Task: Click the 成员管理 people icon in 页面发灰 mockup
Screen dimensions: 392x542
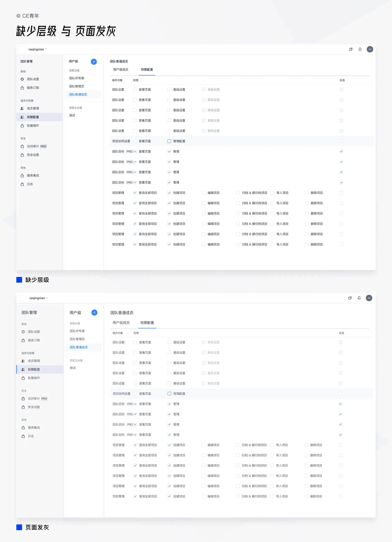Action: 23,361
